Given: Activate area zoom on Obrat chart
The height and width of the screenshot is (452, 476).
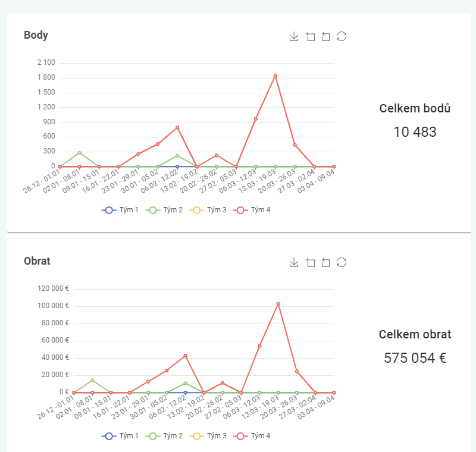Looking at the screenshot, I should [310, 263].
